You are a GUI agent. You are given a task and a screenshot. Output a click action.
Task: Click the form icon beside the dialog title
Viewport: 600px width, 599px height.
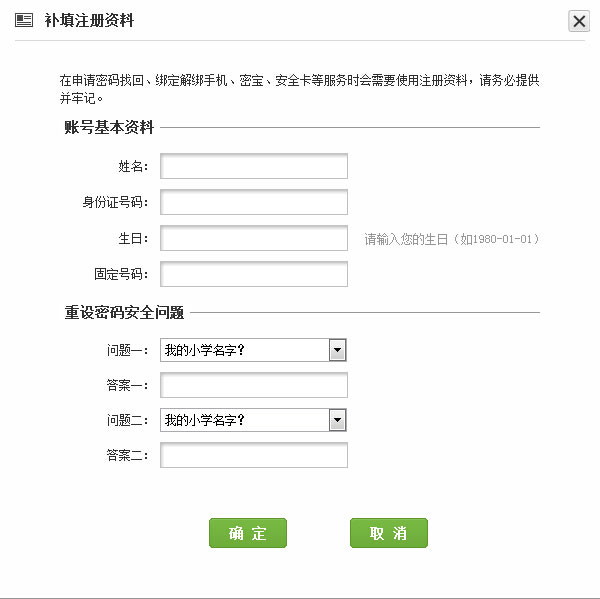(25, 20)
